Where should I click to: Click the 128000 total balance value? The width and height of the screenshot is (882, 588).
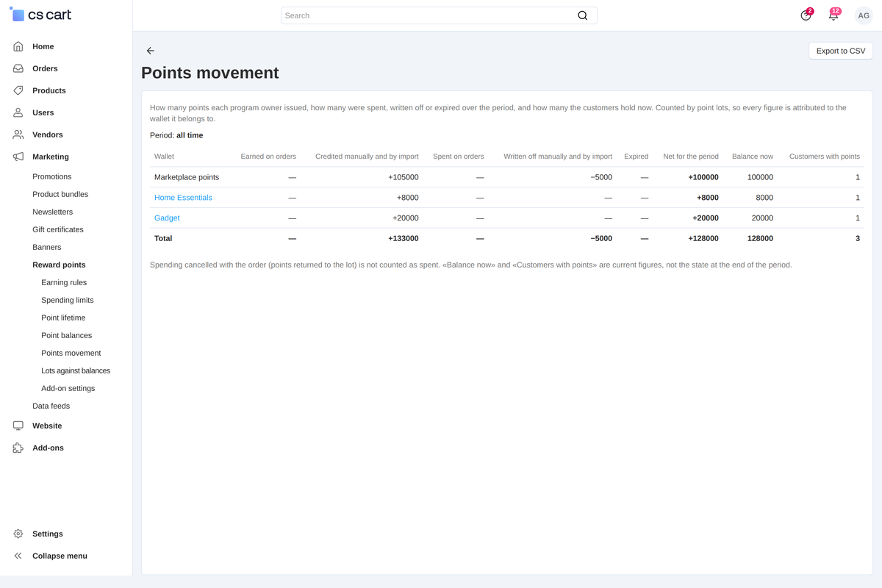point(760,239)
